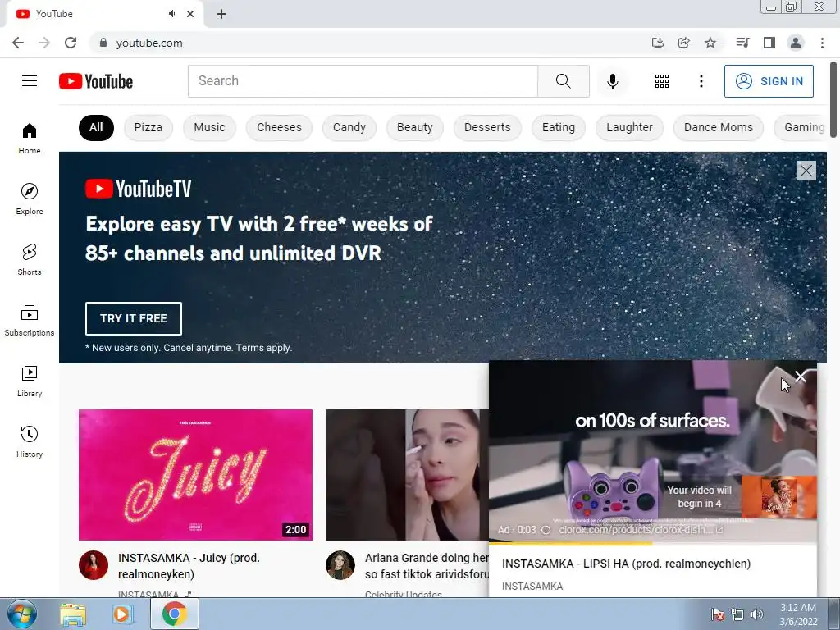Screen dimensions: 840x630
Task: Click TRY IT FREE button
Action: [x=134, y=318]
